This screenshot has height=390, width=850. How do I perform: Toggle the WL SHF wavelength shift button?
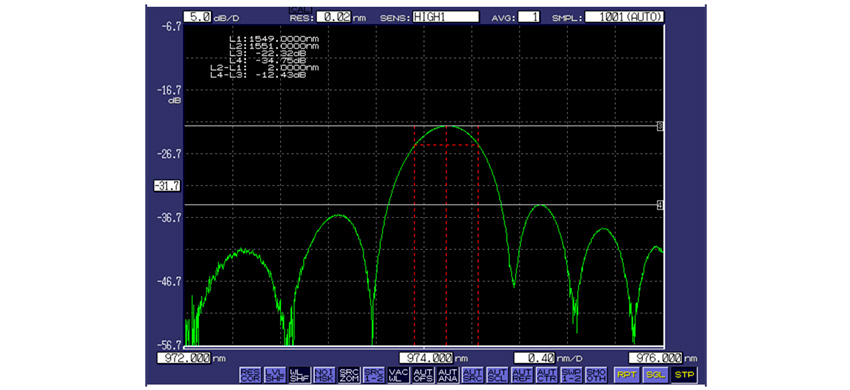(300, 375)
